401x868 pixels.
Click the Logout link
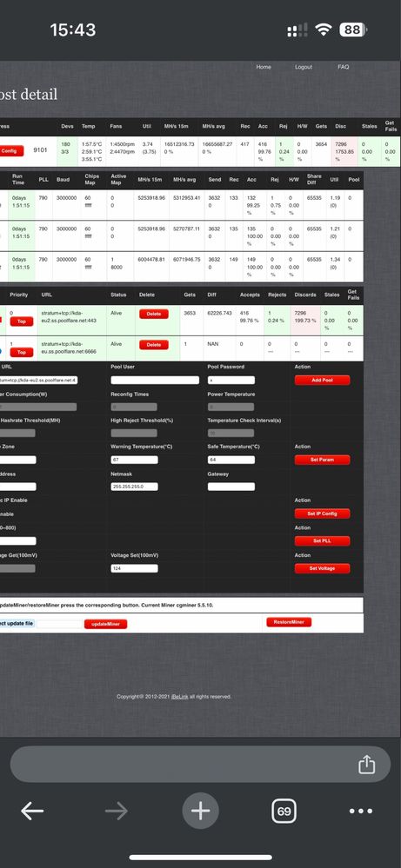click(304, 67)
